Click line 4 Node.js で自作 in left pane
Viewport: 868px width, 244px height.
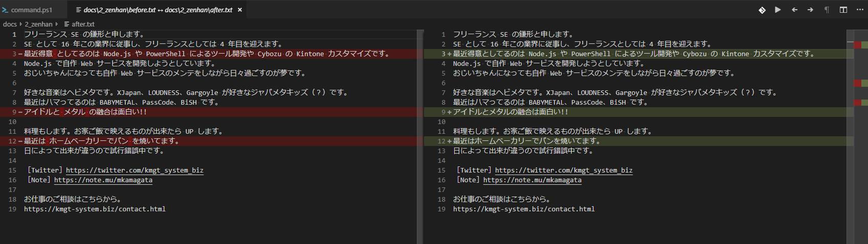(119, 63)
